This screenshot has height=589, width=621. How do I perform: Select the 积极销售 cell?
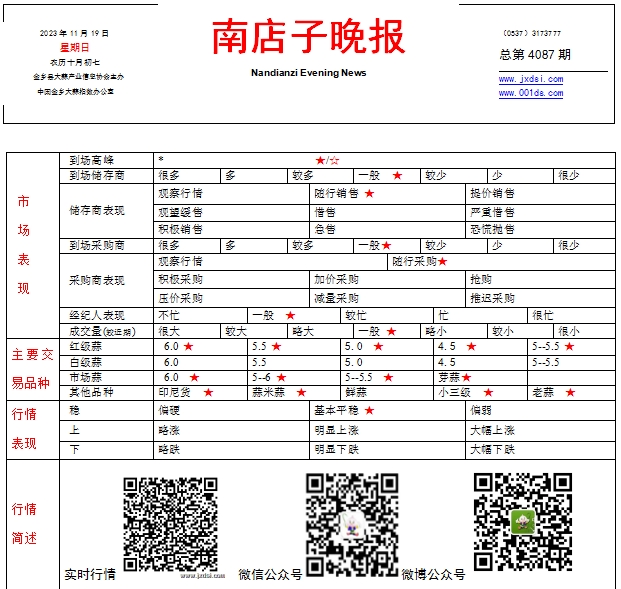[231, 230]
